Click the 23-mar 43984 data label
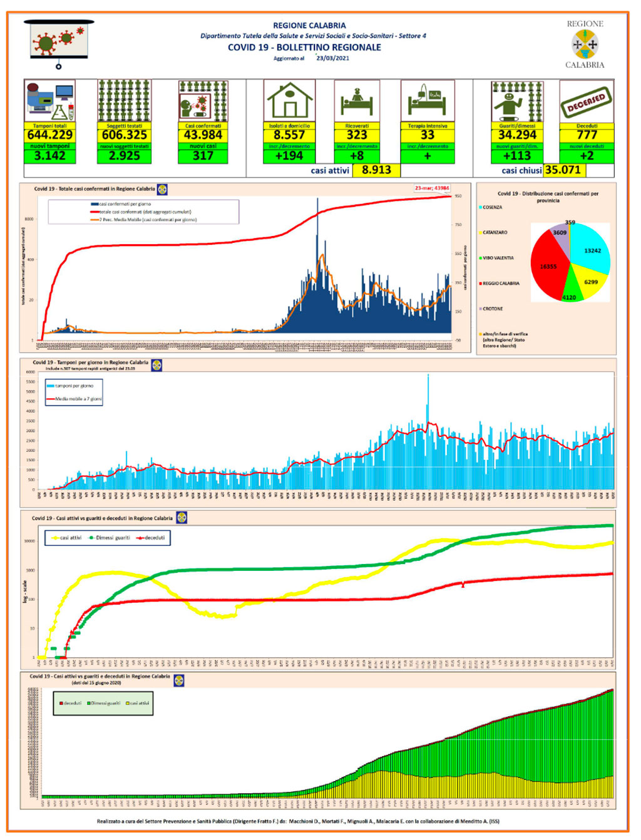The height and width of the screenshot is (840, 641). pos(432,188)
